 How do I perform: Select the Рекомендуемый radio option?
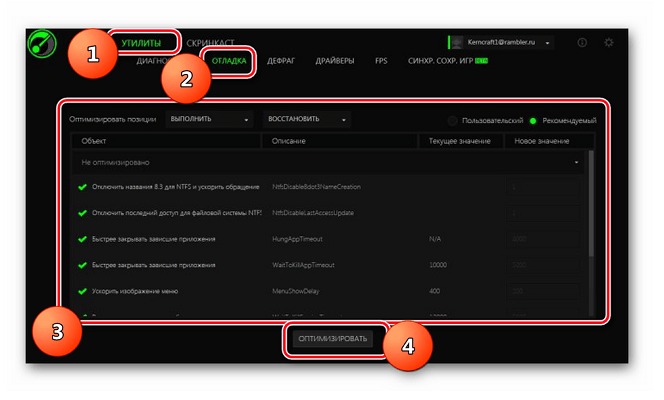(x=534, y=120)
